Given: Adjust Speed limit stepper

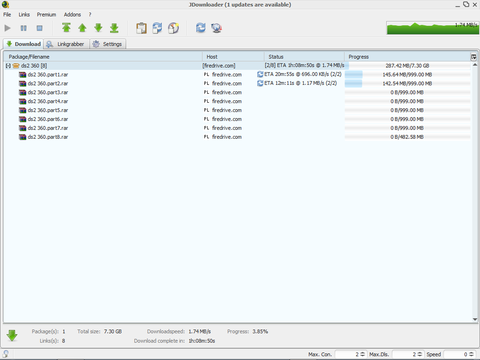Looking at the screenshot, I should (x=471, y=354).
